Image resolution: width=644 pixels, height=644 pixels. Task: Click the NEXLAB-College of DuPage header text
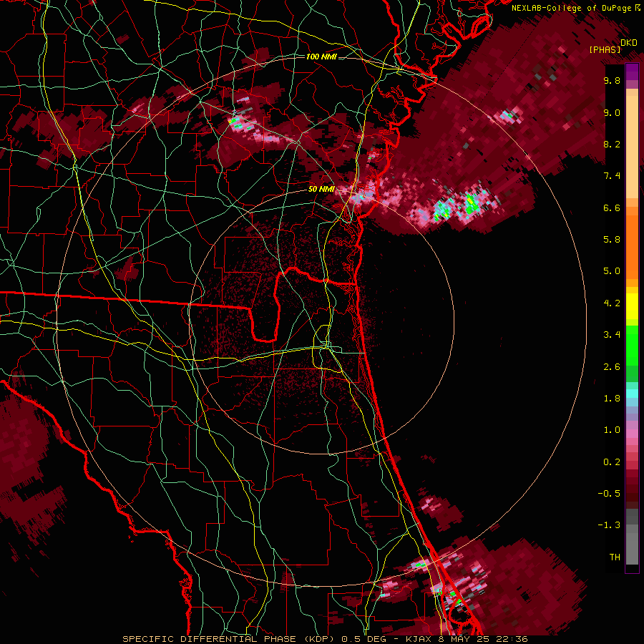571,8
